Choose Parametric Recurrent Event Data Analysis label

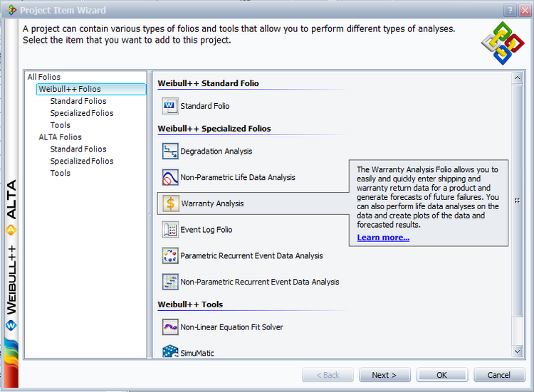(x=251, y=256)
